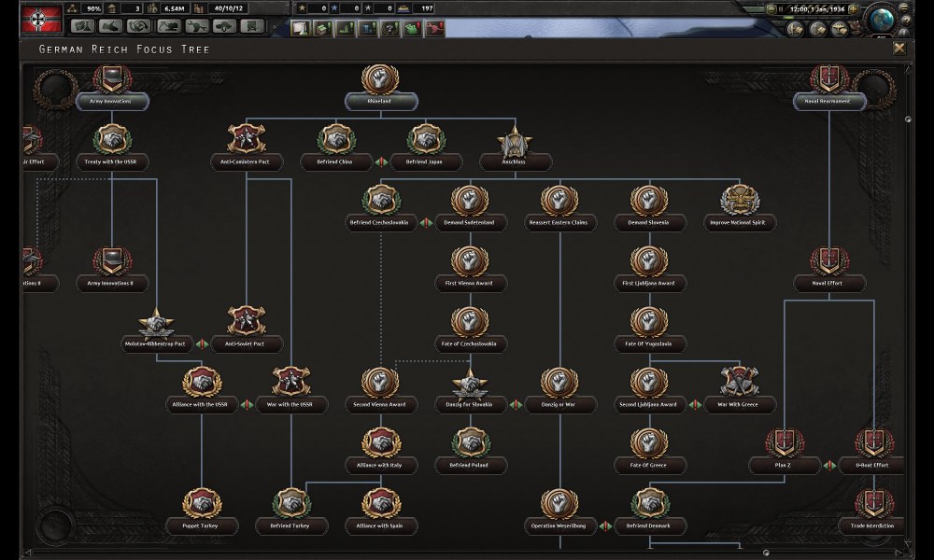Click the alert icon with a question mark
The width and height of the screenshot is (934, 560).
[x=390, y=28]
